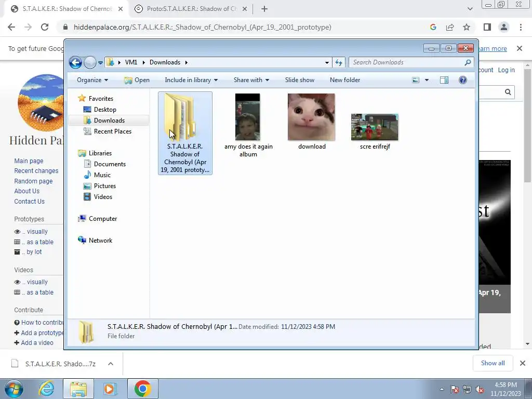Toggle Chrome side panel icon
532x399 pixels.
487,27
